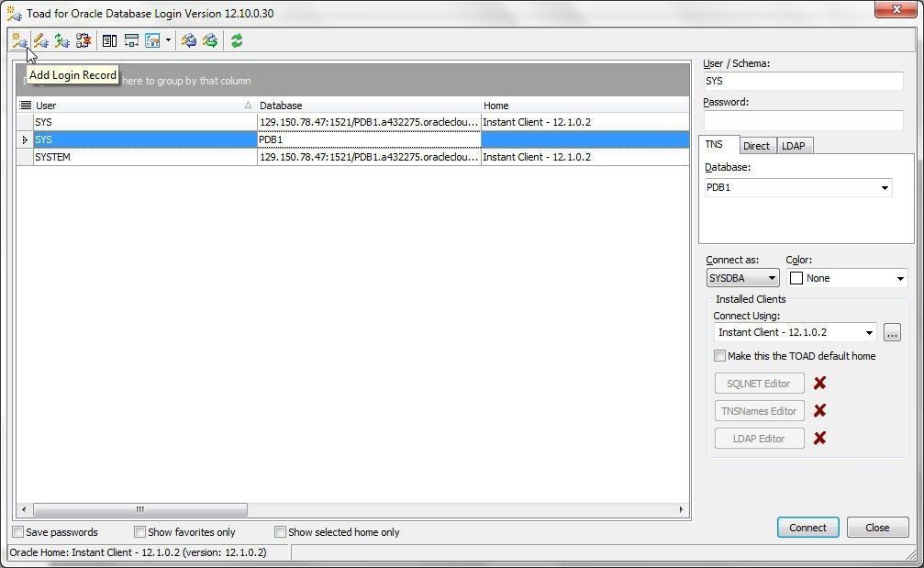
Task: Open the SQLNET Editor
Action: coord(759,384)
